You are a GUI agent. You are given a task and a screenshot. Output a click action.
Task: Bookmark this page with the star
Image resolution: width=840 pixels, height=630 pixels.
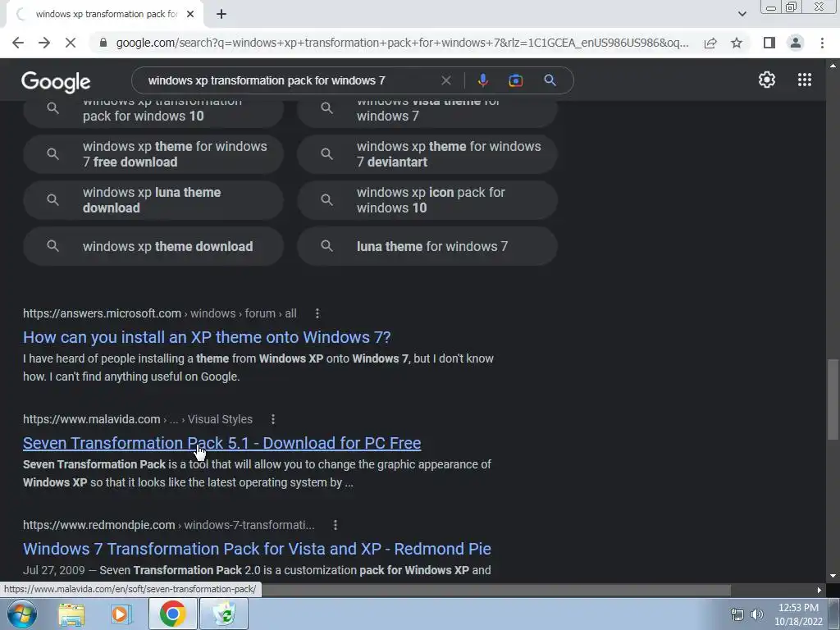737,43
